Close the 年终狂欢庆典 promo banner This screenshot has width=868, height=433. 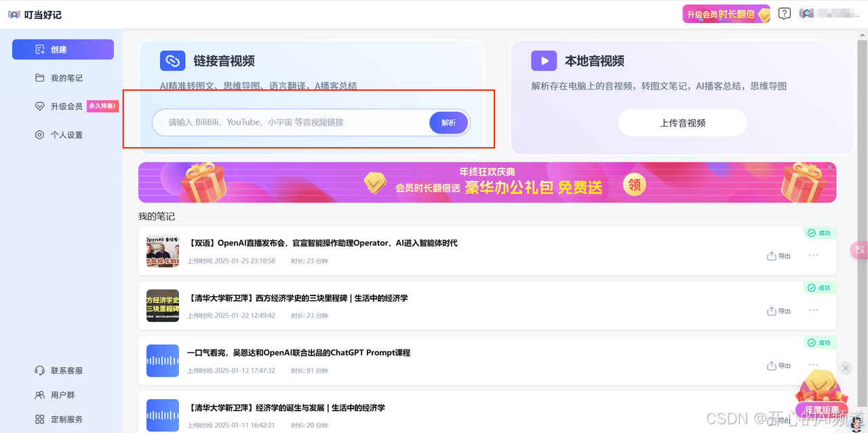pyautogui.click(x=829, y=167)
